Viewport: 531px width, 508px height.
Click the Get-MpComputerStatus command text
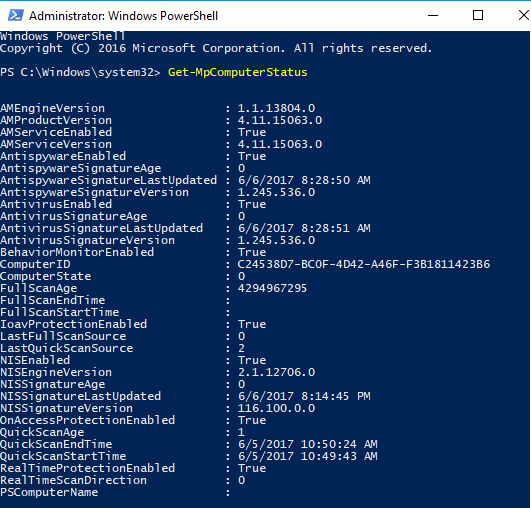click(237, 72)
